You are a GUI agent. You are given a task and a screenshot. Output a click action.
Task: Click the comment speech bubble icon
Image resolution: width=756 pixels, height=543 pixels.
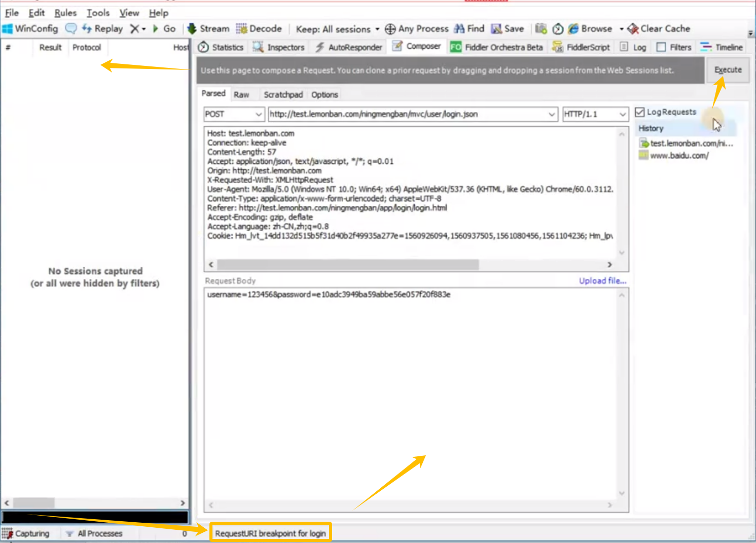[71, 29]
